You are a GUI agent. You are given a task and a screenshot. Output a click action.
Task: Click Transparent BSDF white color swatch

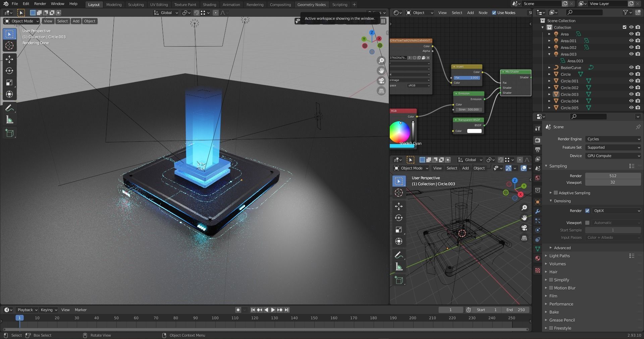coord(474,131)
